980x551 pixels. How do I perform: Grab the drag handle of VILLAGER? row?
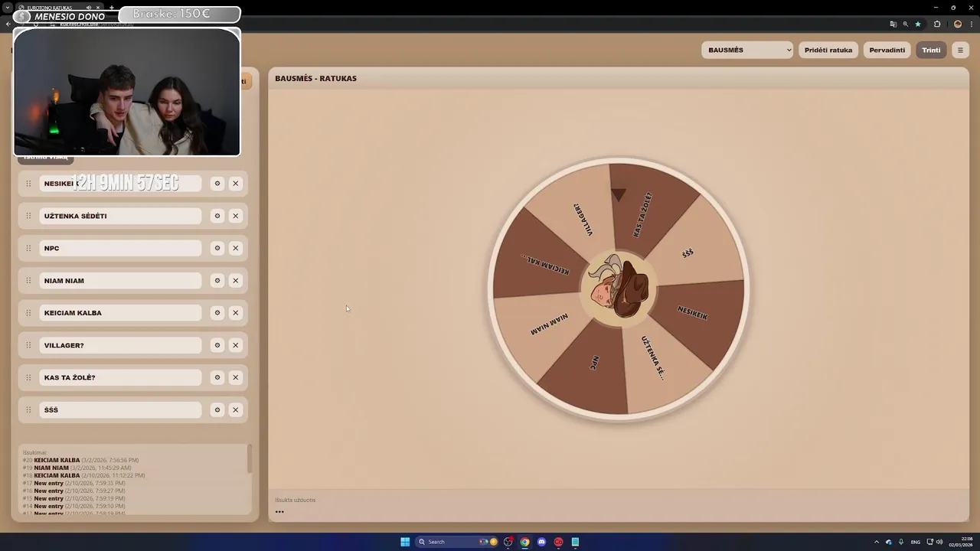click(28, 345)
